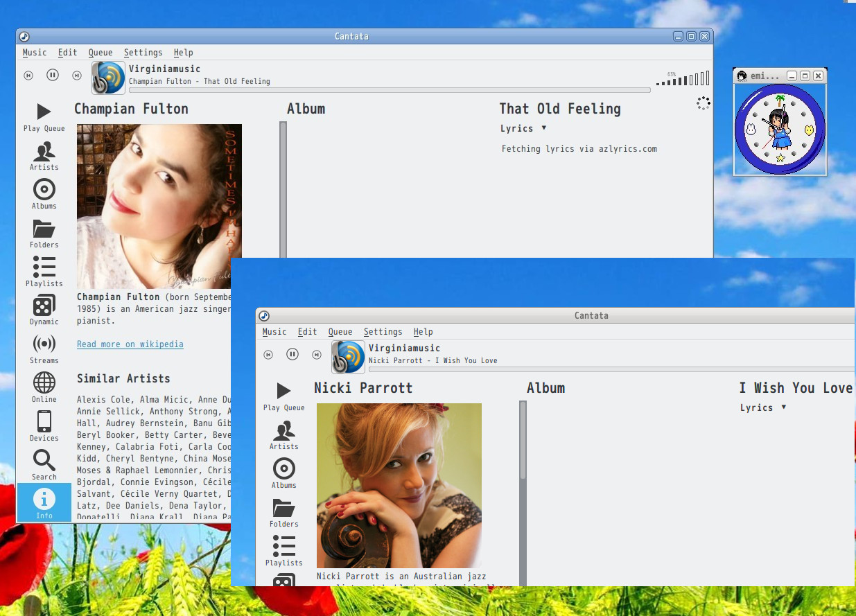Viewport: 856px width, 616px height.
Task: Skip to next track after That Old Feeling
Action: pyautogui.click(x=77, y=75)
